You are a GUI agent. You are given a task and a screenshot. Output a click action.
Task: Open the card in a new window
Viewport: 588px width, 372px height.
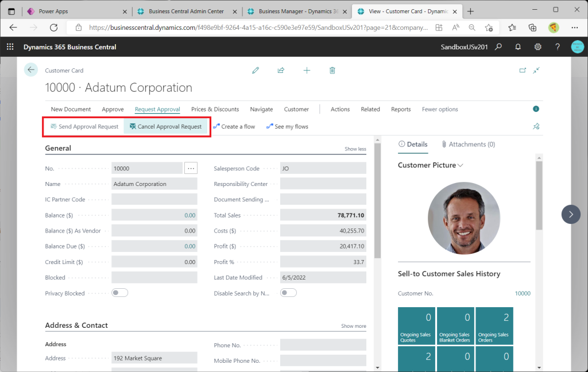[523, 70]
